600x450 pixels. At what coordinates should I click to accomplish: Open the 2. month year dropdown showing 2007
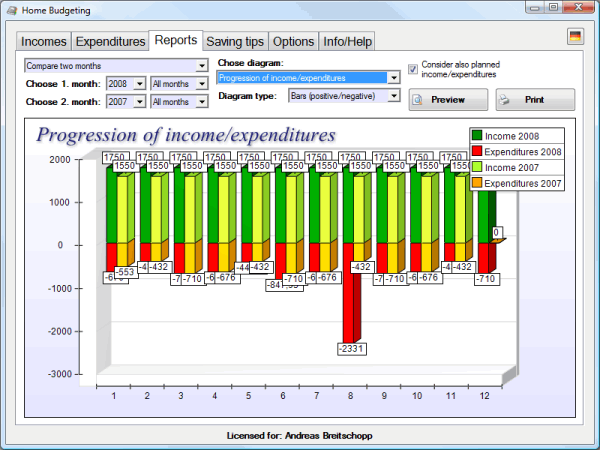(x=140, y=101)
